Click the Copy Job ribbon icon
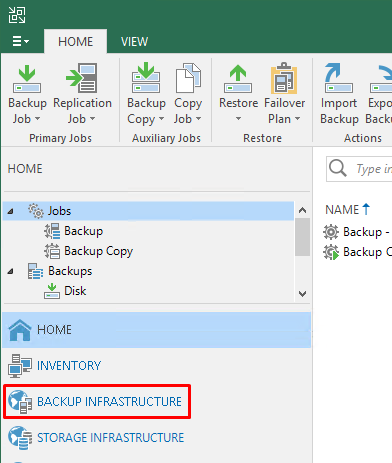The height and width of the screenshot is (463, 392). click(188, 78)
